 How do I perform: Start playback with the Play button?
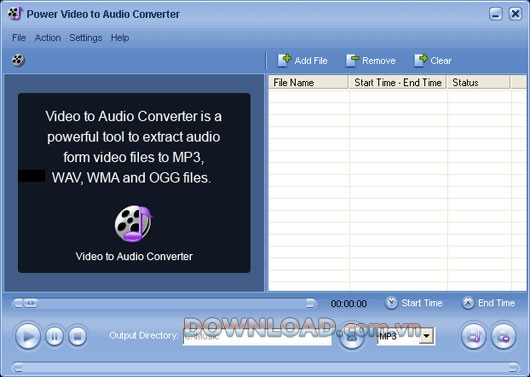pyautogui.click(x=28, y=336)
